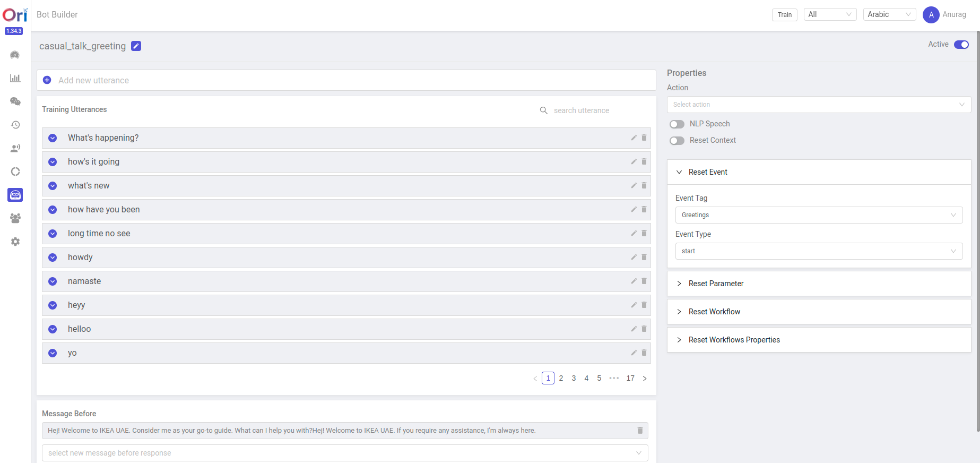Open the settings gear in sidebar

[15, 242]
